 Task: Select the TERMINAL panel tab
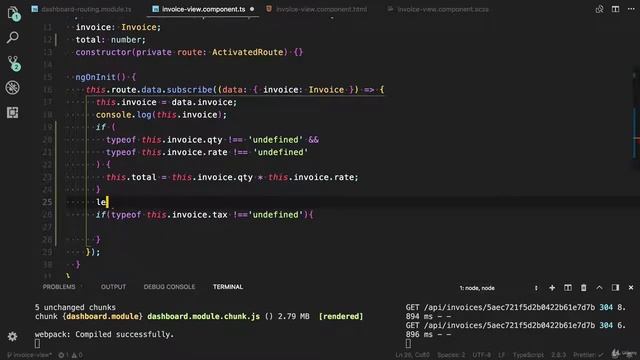(228, 287)
